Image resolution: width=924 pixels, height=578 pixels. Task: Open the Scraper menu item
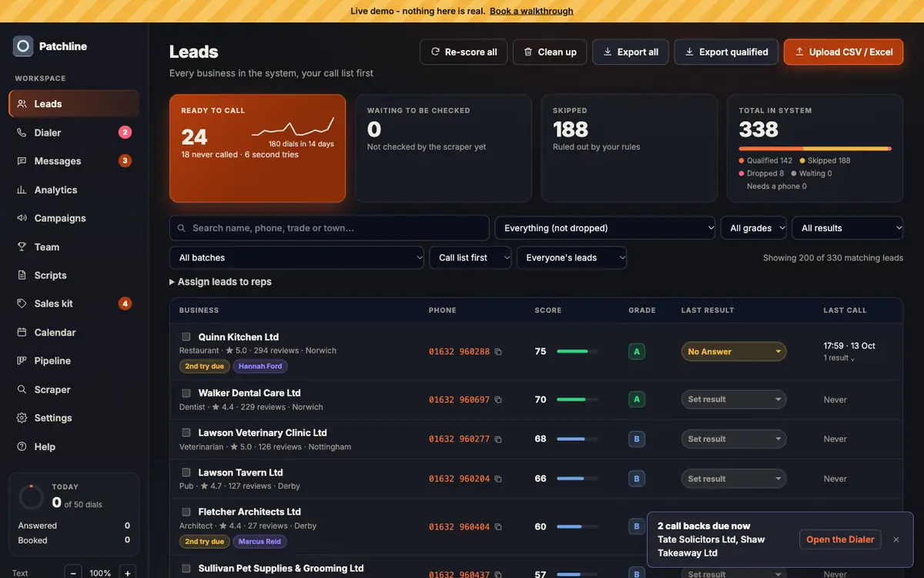pyautogui.click(x=74, y=390)
